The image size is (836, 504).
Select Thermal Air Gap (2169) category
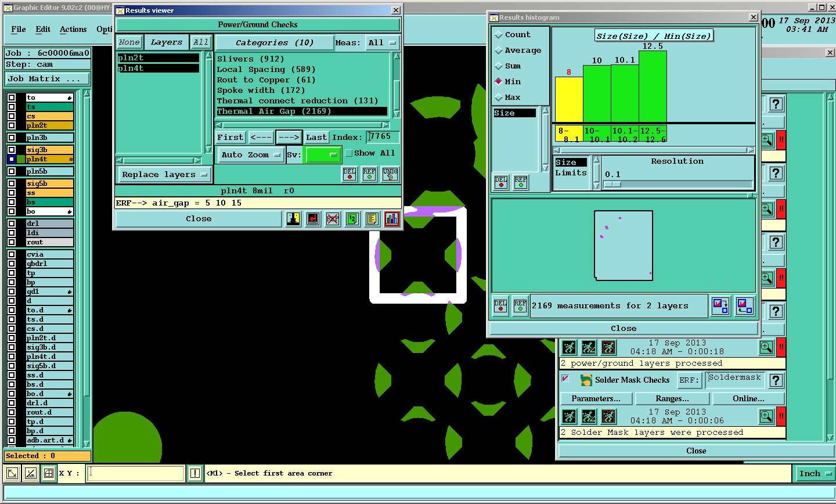point(301,111)
